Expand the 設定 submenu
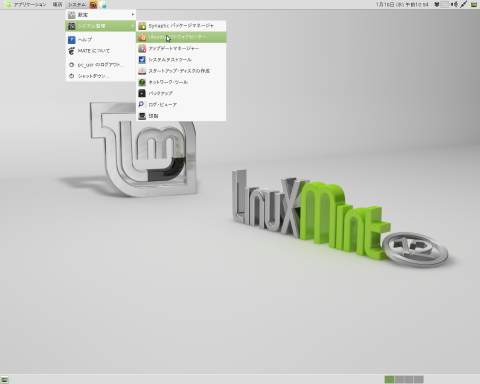Screen dimensions: 480x384 coord(100,15)
